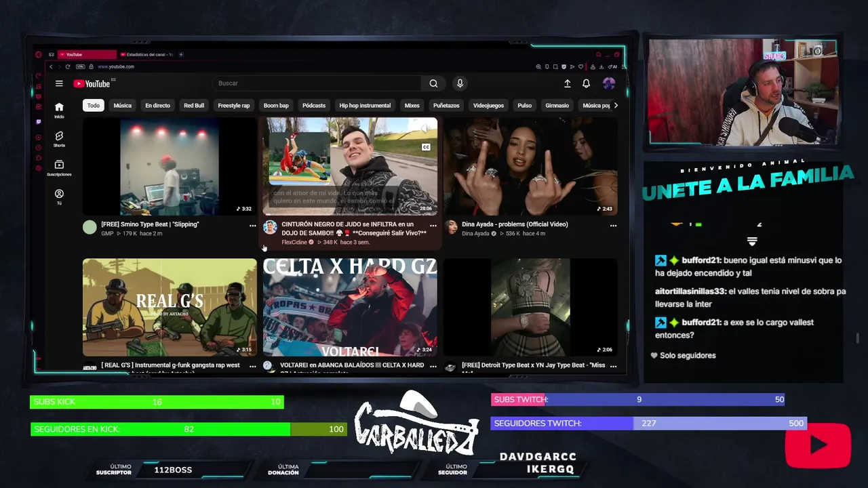The height and width of the screenshot is (488, 868).
Task: Click the chat scroll-down arrow icon
Action: click(x=751, y=241)
